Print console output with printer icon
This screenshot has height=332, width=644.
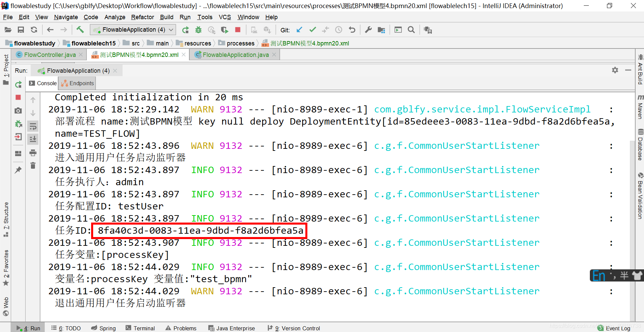tap(33, 153)
